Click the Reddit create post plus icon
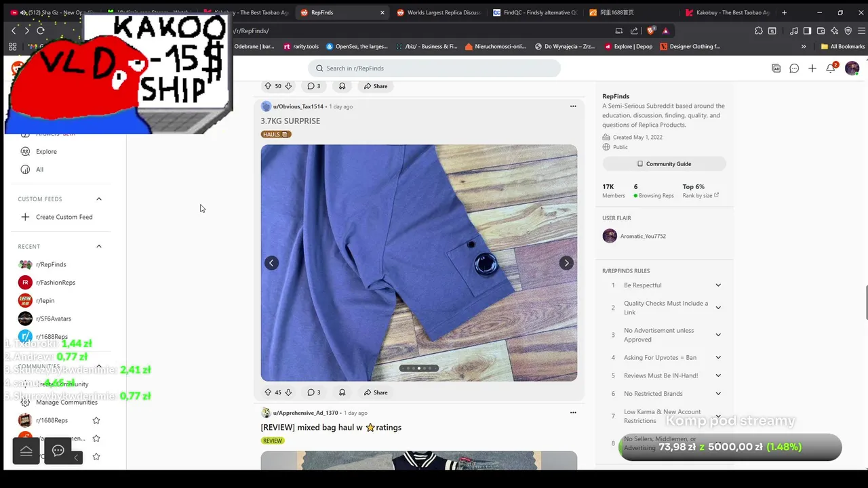868x488 pixels. [x=812, y=68]
